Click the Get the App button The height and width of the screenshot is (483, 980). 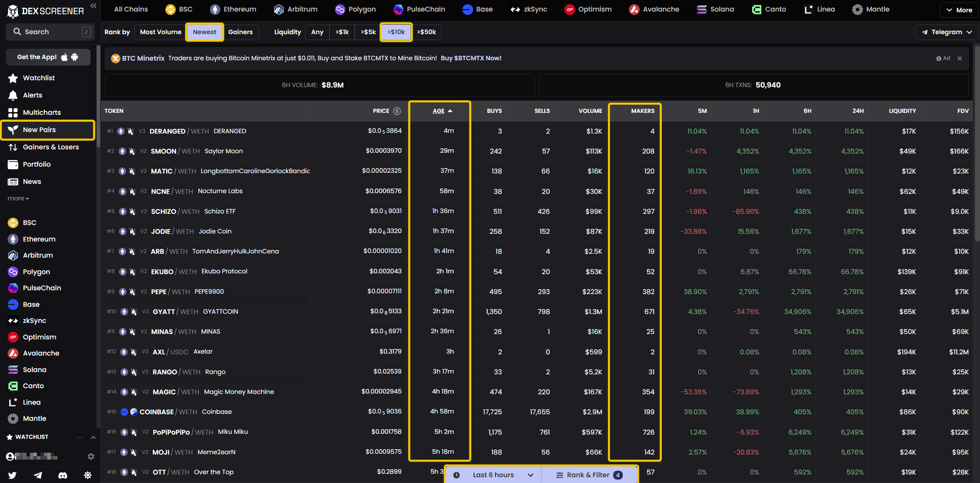(x=48, y=57)
